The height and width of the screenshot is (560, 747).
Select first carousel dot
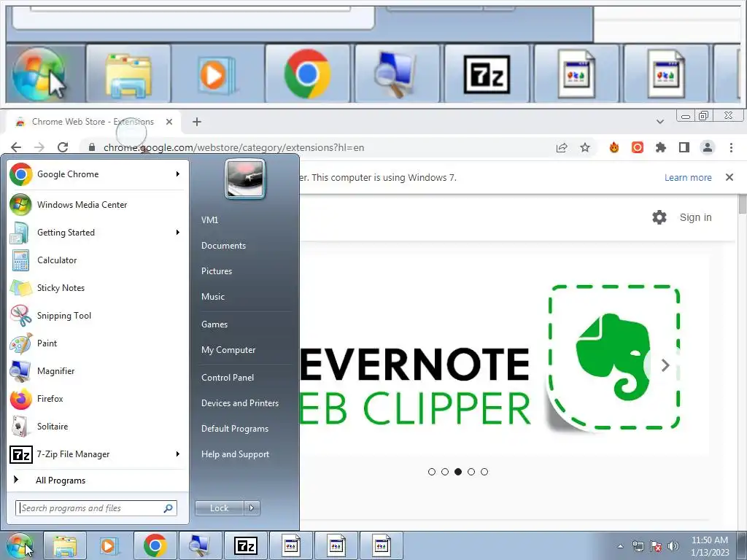coord(432,472)
